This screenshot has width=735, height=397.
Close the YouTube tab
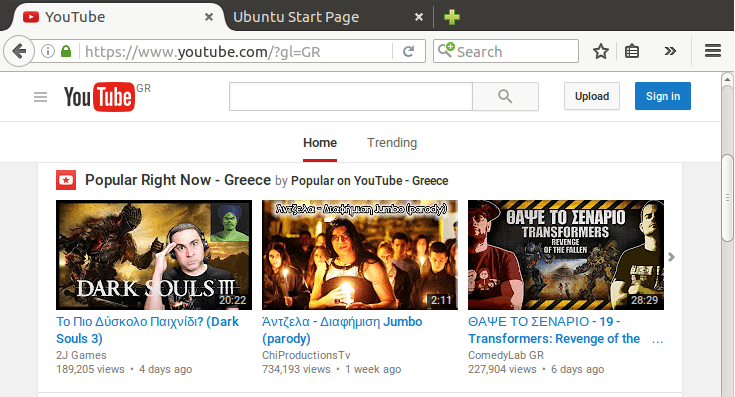209,17
